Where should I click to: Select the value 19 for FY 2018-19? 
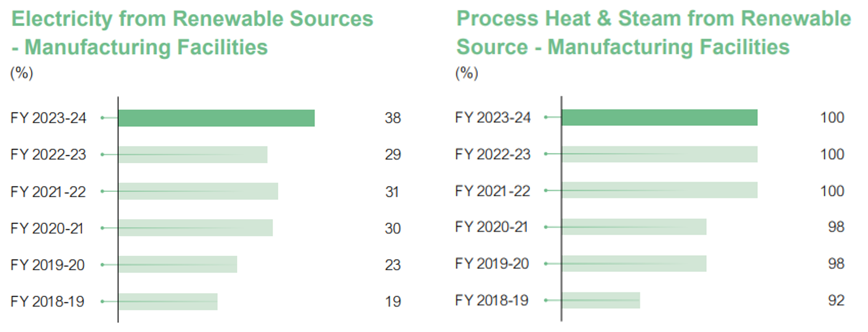pos(393,302)
